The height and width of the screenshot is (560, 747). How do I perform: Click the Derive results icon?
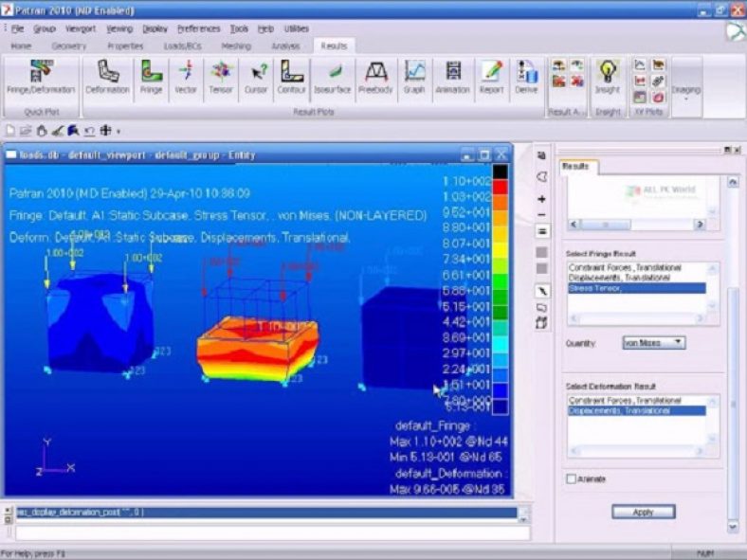coord(526,77)
